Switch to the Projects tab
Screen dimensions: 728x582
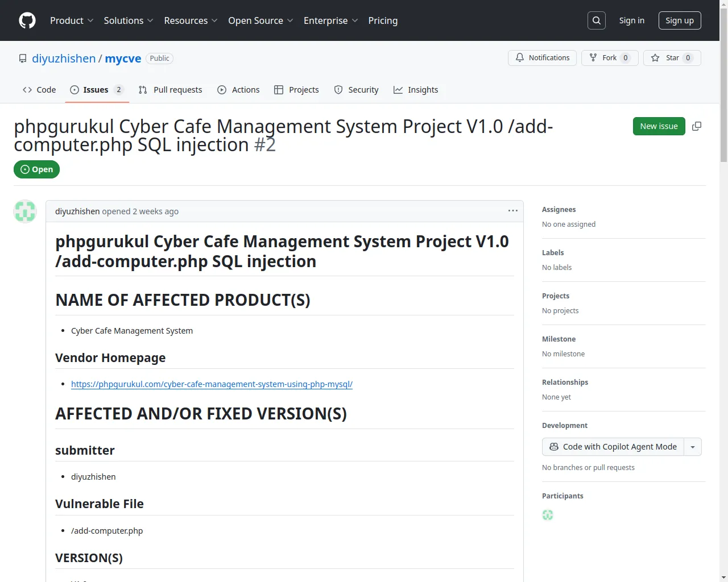pos(296,90)
